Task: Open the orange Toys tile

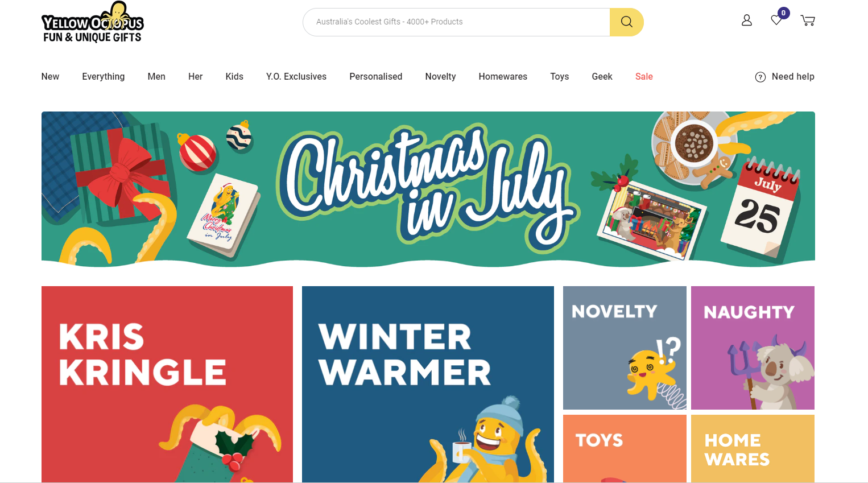Action: coord(625,448)
